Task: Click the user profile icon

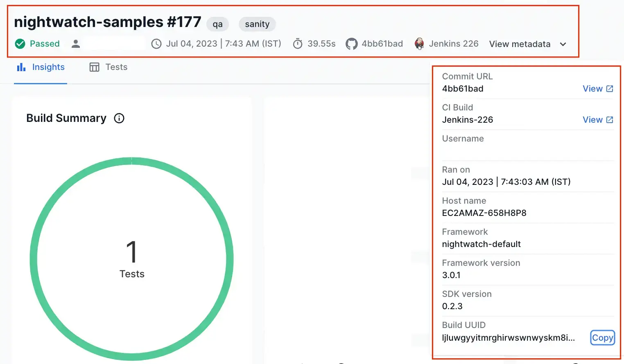Action: pos(76,44)
